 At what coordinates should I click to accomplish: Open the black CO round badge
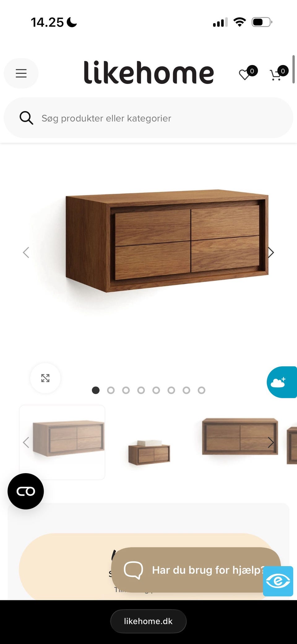tap(26, 491)
